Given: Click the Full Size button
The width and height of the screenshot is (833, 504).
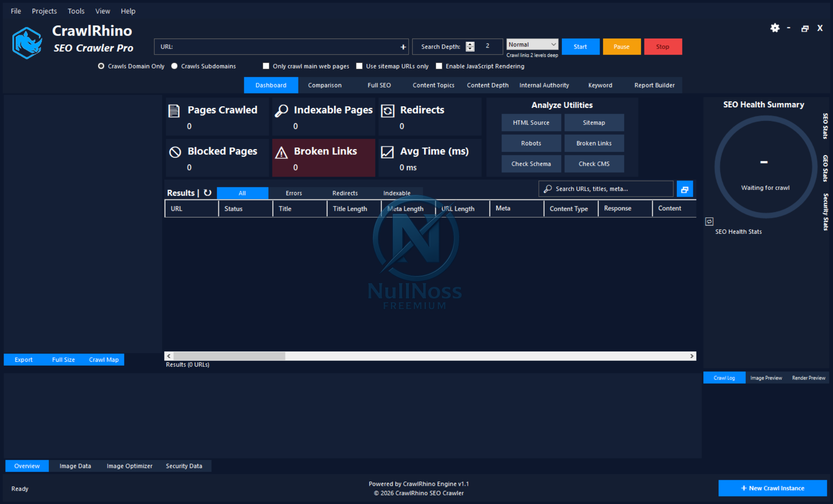Looking at the screenshot, I should click(63, 360).
